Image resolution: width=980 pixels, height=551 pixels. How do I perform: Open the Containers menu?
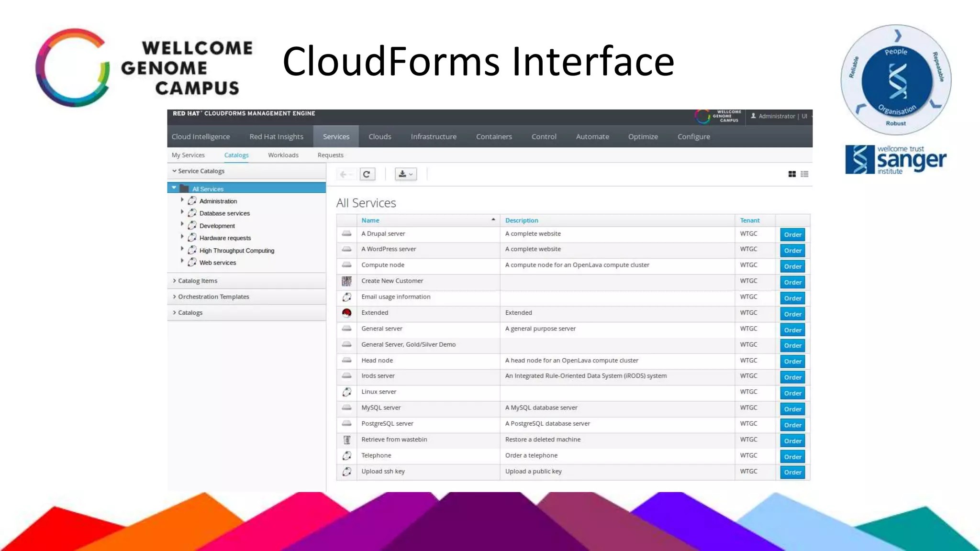[x=494, y=136]
